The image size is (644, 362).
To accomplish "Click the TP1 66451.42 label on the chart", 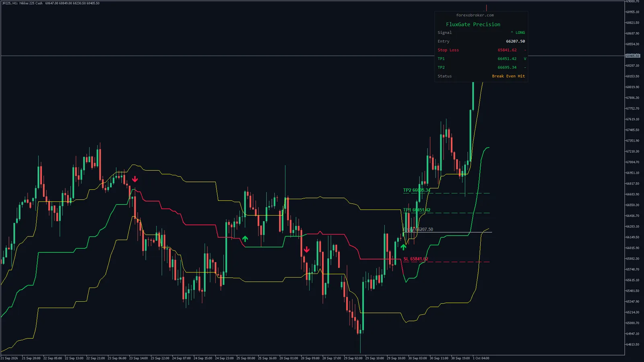I will point(417,210).
